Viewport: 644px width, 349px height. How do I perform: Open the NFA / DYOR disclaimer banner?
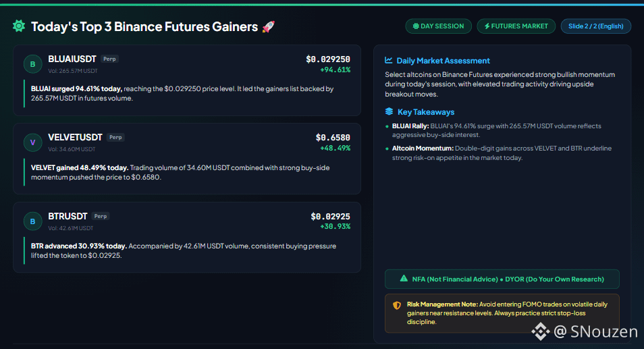[x=502, y=279]
